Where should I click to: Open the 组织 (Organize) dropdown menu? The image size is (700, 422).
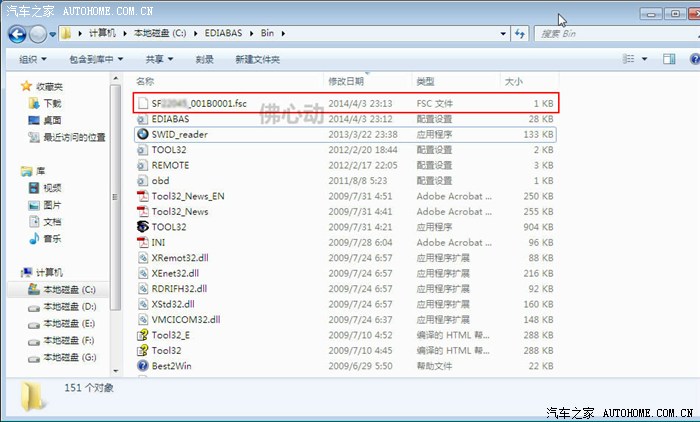(x=33, y=59)
